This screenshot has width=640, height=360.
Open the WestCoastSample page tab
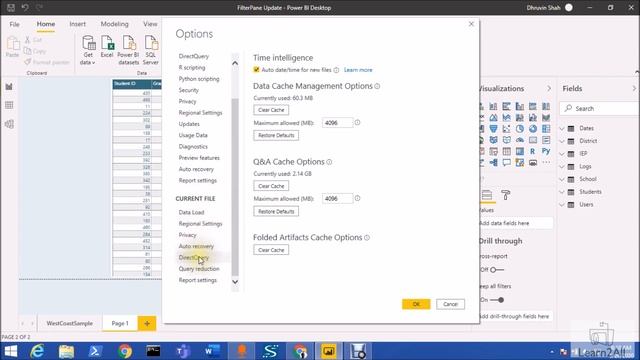(x=69, y=323)
